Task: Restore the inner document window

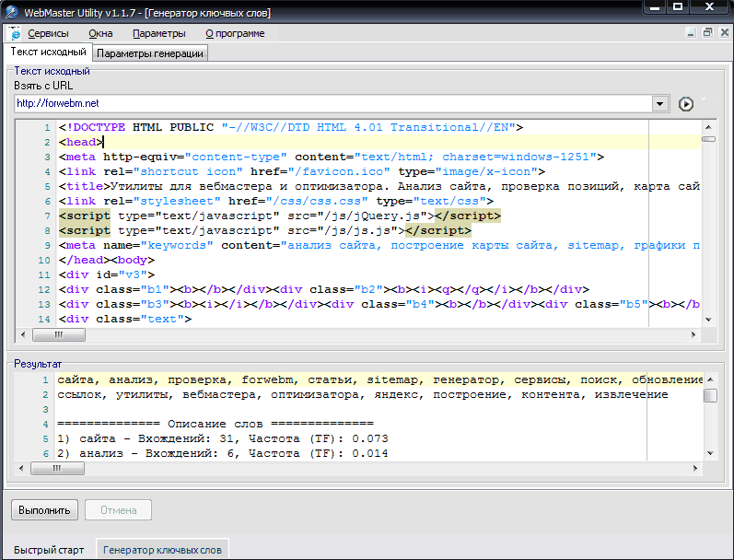Action: pyautogui.click(x=707, y=33)
